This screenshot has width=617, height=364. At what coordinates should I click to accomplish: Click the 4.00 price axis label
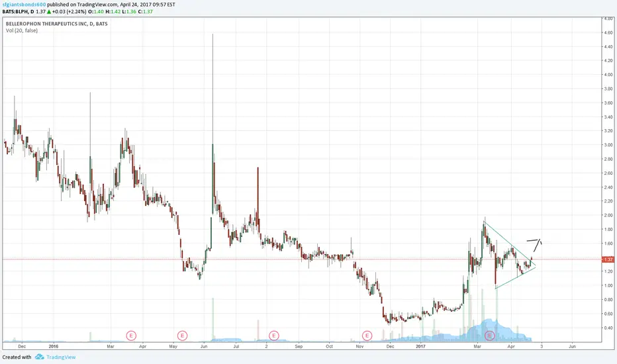coord(608,75)
